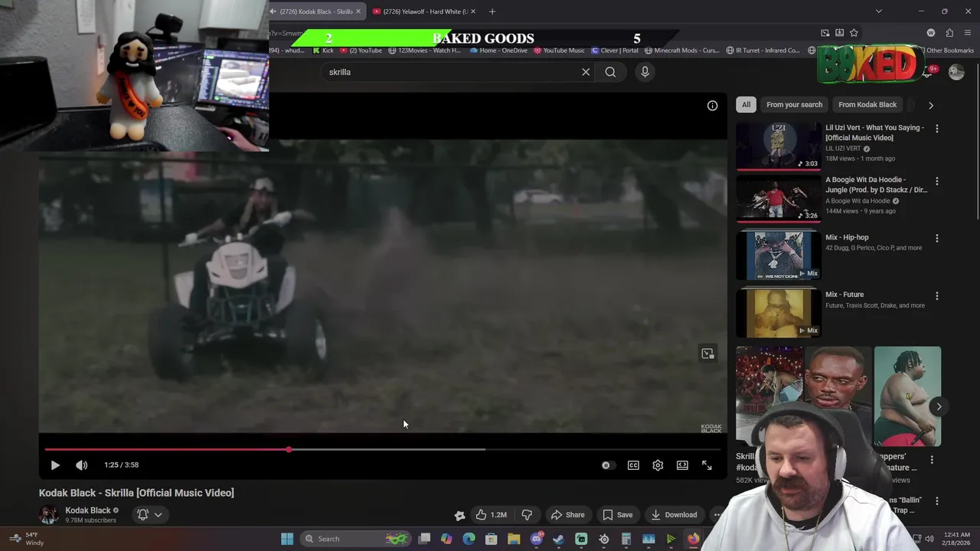Open Steam from the taskbar
This screenshot has width=980, height=551.
point(558,539)
